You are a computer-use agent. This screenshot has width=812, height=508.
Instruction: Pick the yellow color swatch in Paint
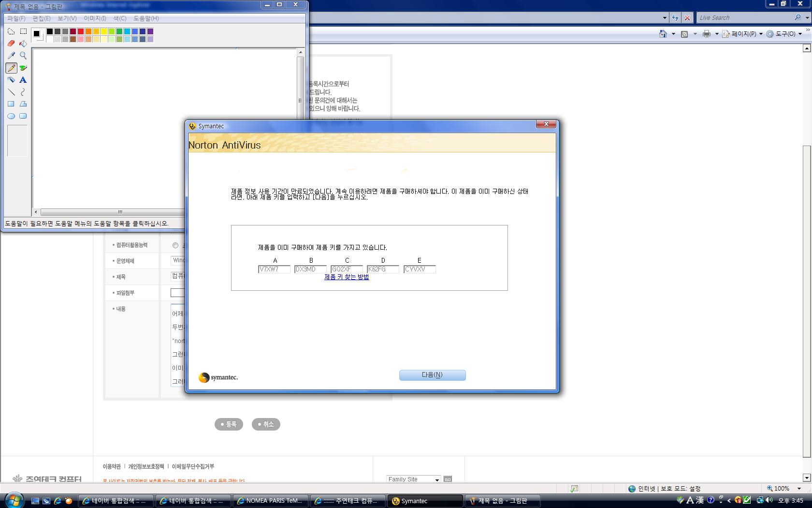[x=104, y=31]
